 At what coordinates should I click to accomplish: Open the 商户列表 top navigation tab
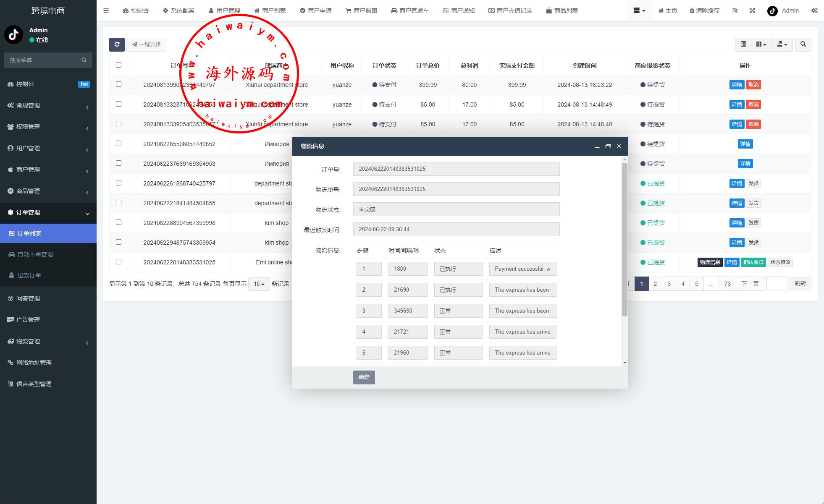(270, 10)
